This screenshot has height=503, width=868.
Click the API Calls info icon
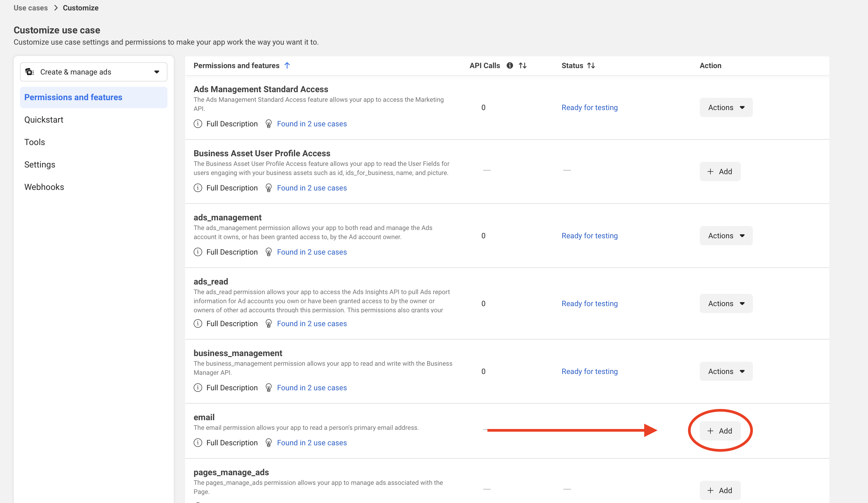click(x=510, y=65)
